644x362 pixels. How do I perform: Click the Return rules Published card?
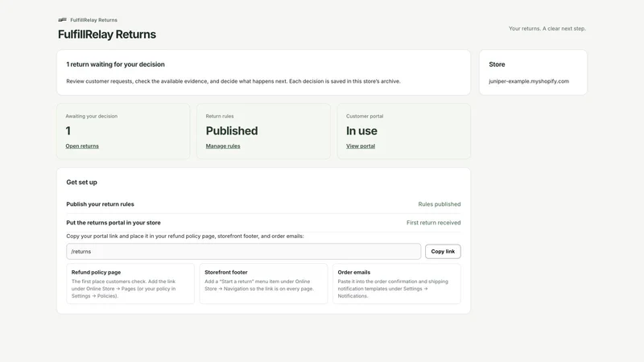point(263,131)
